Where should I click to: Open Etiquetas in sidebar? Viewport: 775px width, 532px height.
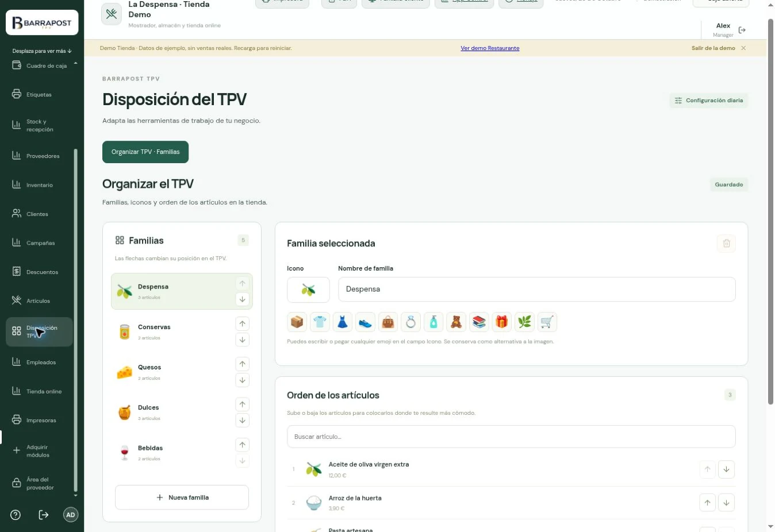click(x=39, y=94)
